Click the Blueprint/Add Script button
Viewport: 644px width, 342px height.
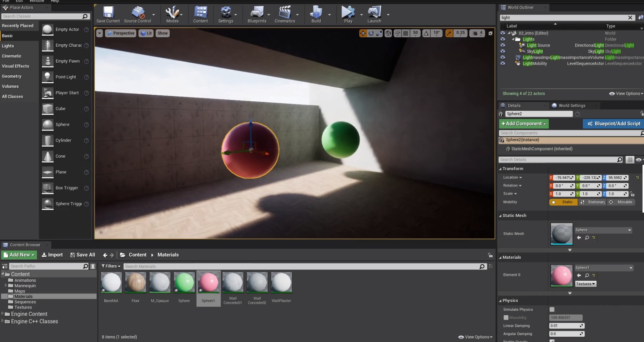tap(614, 124)
